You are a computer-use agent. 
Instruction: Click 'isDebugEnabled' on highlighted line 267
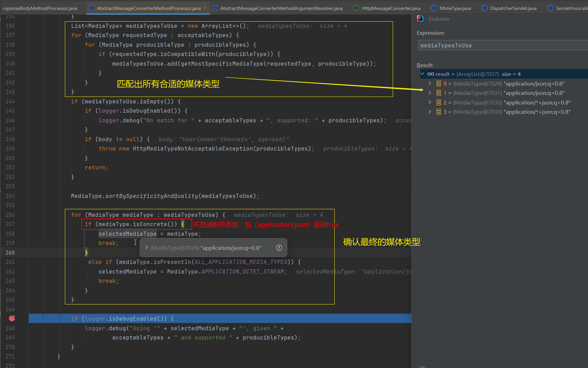tap(133, 319)
